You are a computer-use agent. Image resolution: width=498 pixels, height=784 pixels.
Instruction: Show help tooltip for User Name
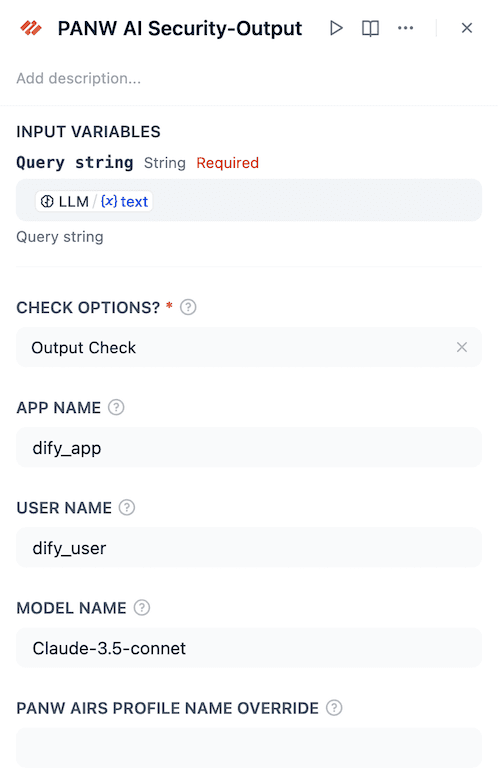tap(127, 508)
